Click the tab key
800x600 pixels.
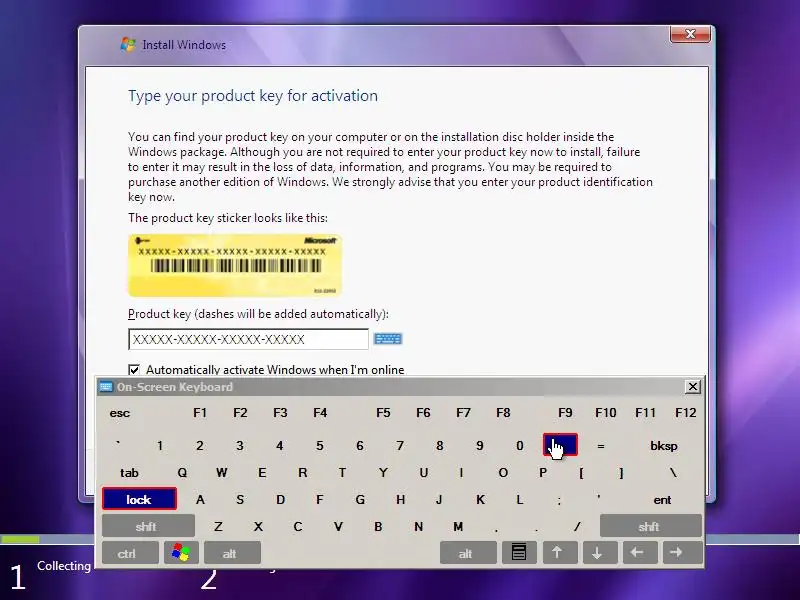coord(129,473)
